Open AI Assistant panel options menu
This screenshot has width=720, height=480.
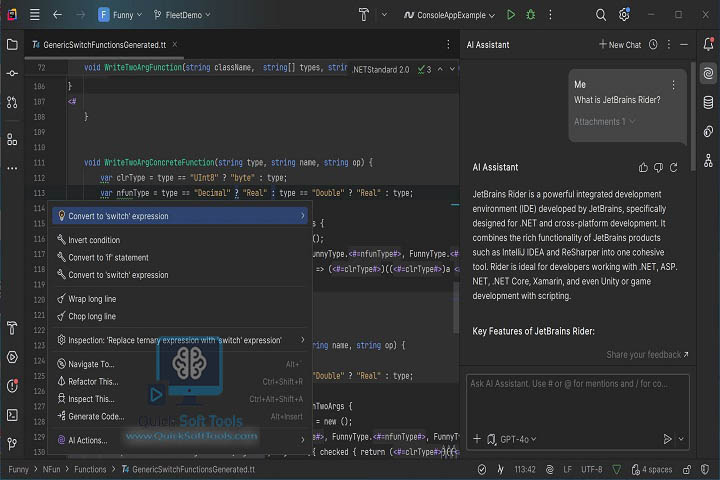coord(669,45)
